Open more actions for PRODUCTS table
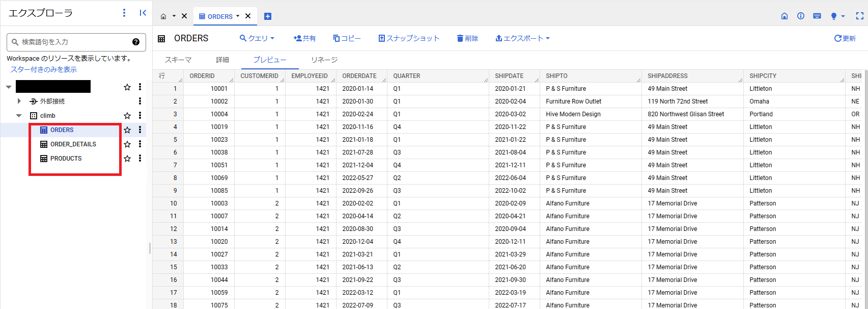This screenshot has width=868, height=309. tap(140, 159)
